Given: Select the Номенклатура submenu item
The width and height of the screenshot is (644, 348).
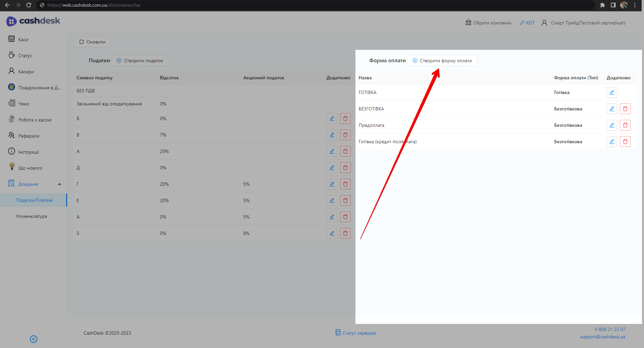Looking at the screenshot, I should pyautogui.click(x=33, y=216).
